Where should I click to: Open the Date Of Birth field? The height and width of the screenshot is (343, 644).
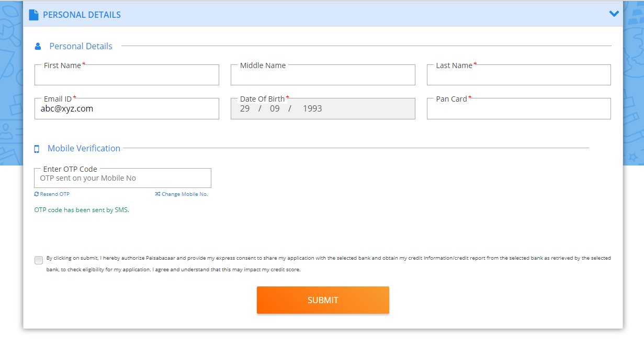323,108
